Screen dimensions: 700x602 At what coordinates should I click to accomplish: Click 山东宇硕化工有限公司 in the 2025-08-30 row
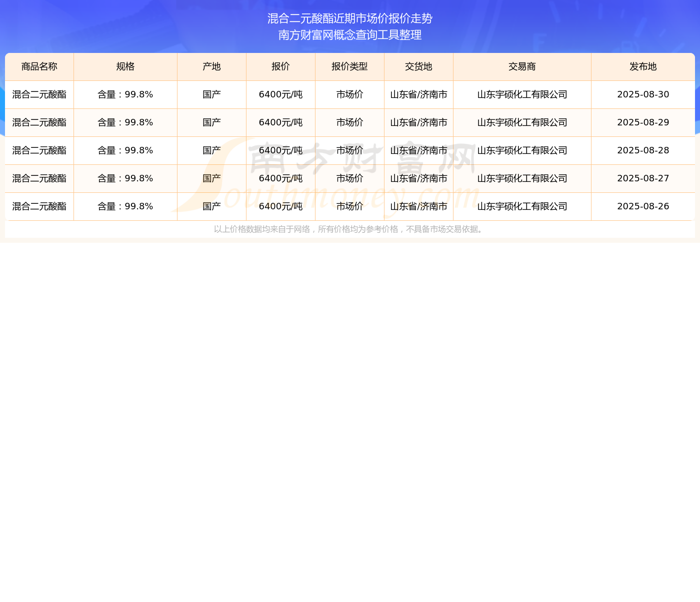522,95
